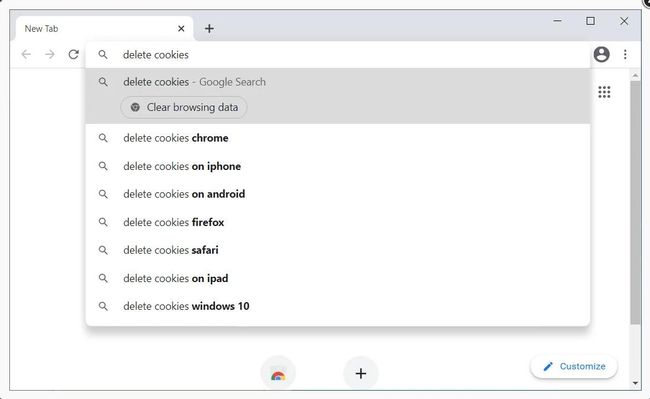650x399 pixels.
Task: Reload the page with the refresh icon
Action: (73, 54)
